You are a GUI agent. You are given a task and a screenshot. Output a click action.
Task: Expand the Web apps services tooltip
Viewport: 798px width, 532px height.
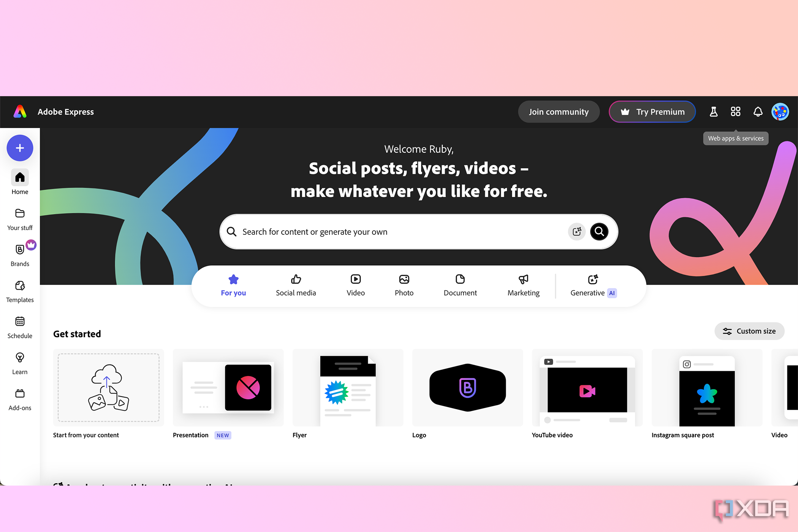point(736,112)
